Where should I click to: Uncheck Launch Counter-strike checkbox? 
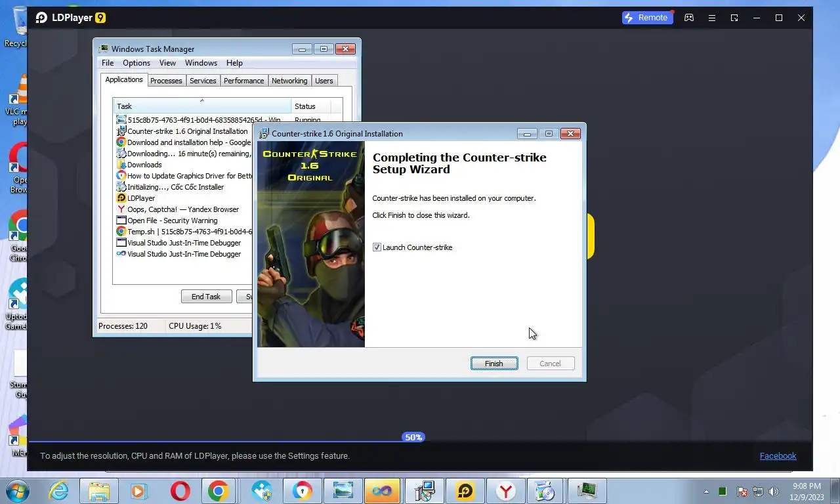[x=377, y=247]
